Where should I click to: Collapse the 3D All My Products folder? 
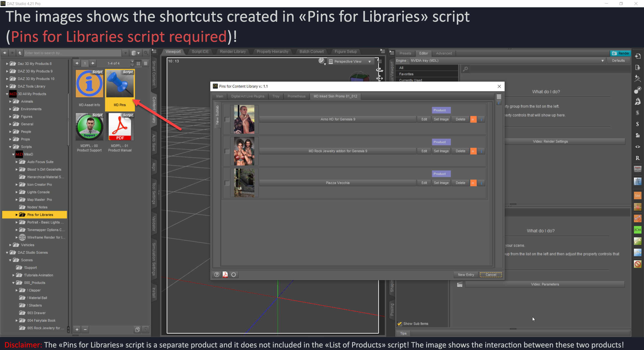tap(7, 94)
